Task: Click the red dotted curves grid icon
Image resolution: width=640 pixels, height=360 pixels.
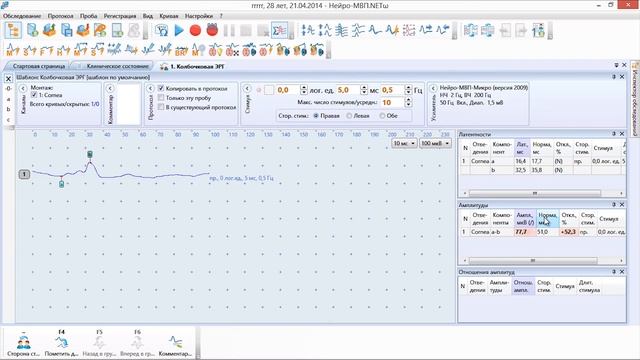Action: coord(409,31)
